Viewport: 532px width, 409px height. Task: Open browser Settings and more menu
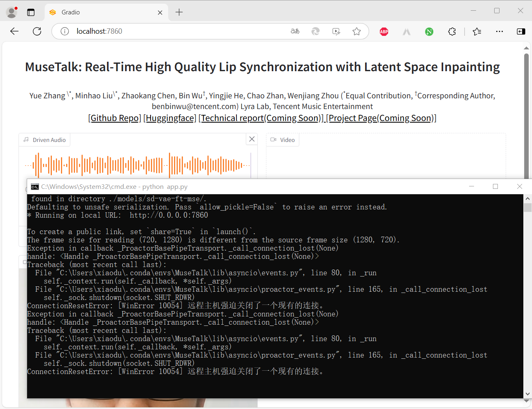[500, 32]
